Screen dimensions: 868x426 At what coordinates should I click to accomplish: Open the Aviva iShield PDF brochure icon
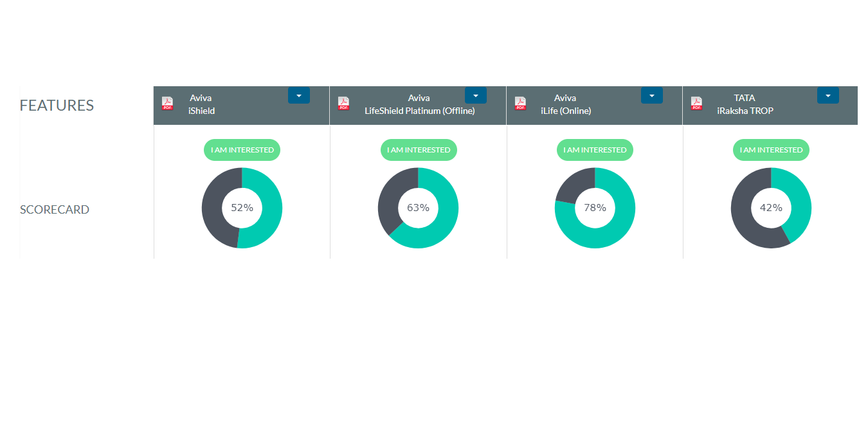167,104
